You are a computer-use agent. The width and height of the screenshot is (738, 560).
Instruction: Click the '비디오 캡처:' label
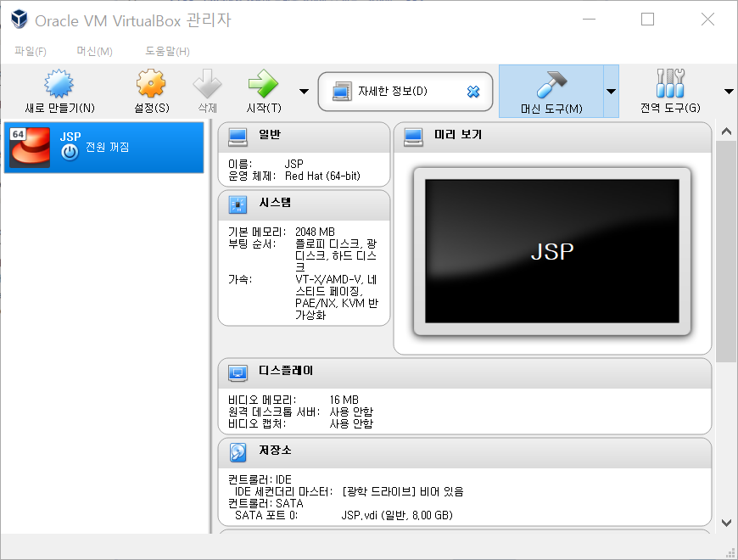pos(257,423)
